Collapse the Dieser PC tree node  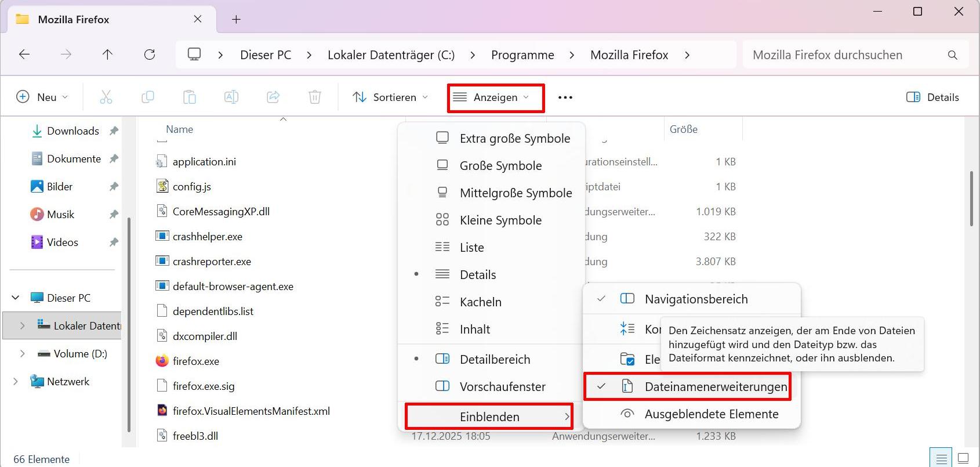pyautogui.click(x=16, y=298)
